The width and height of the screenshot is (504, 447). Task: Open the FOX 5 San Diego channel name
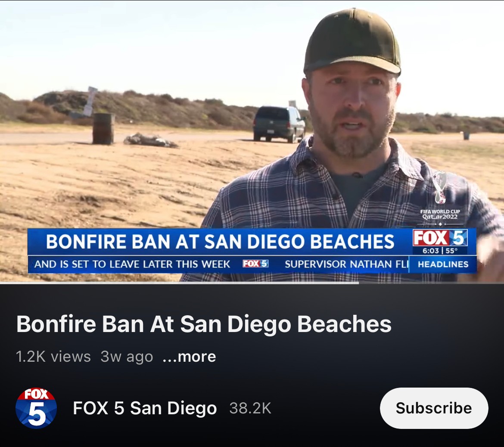(145, 408)
